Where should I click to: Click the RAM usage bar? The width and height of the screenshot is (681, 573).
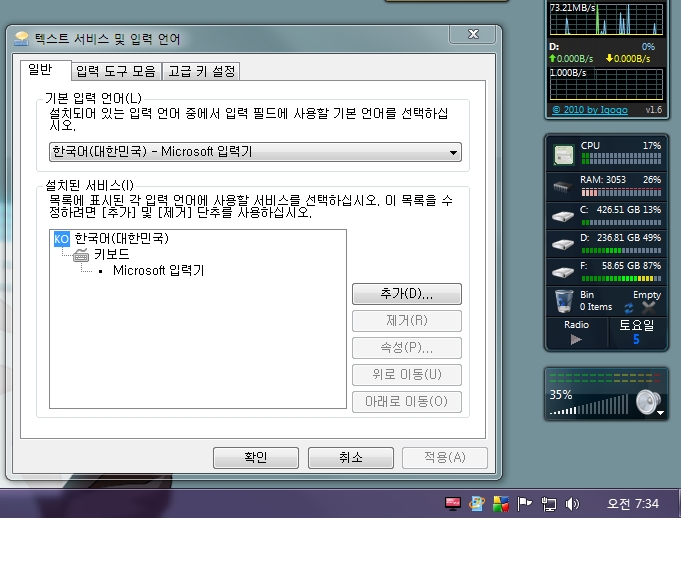coord(621,192)
